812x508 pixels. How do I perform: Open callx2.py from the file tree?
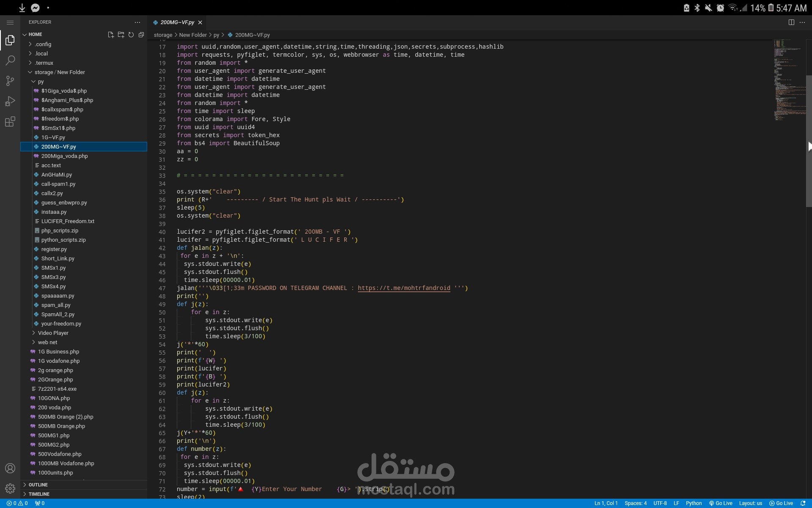[x=52, y=193]
